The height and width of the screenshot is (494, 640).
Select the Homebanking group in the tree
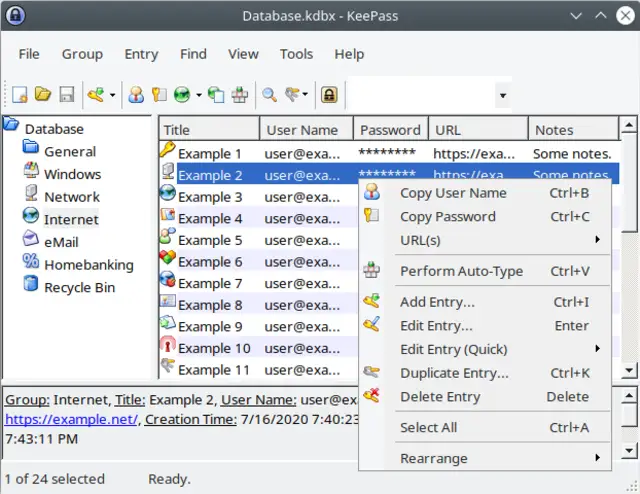point(88,265)
